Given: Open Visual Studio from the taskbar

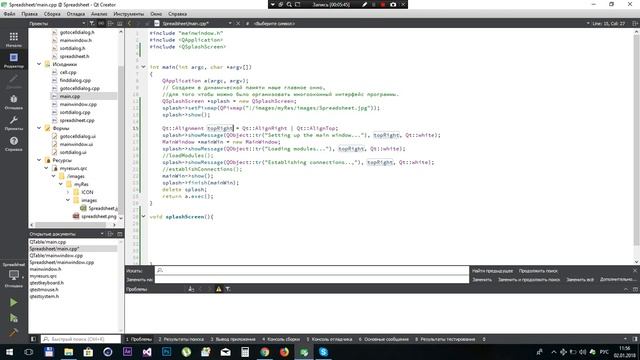Looking at the screenshot, I should (x=147, y=352).
